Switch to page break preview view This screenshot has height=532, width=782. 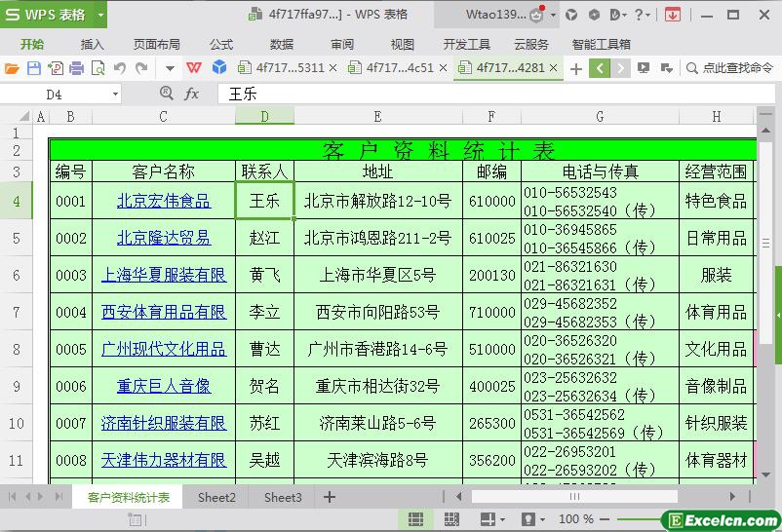coord(451,519)
